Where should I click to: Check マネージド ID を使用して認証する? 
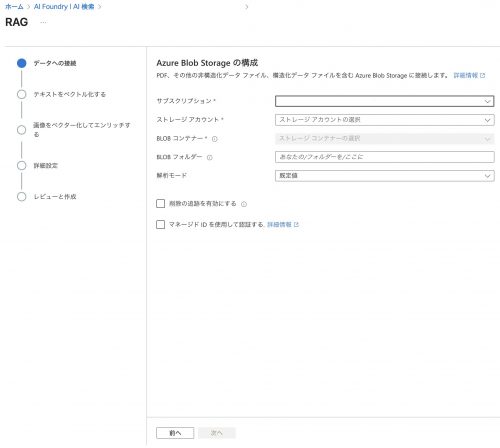click(x=161, y=224)
